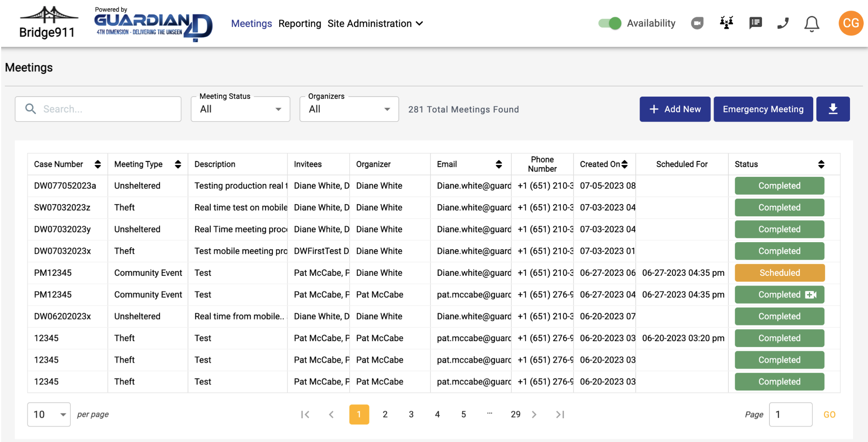Click case number DW07032023x

63,251
